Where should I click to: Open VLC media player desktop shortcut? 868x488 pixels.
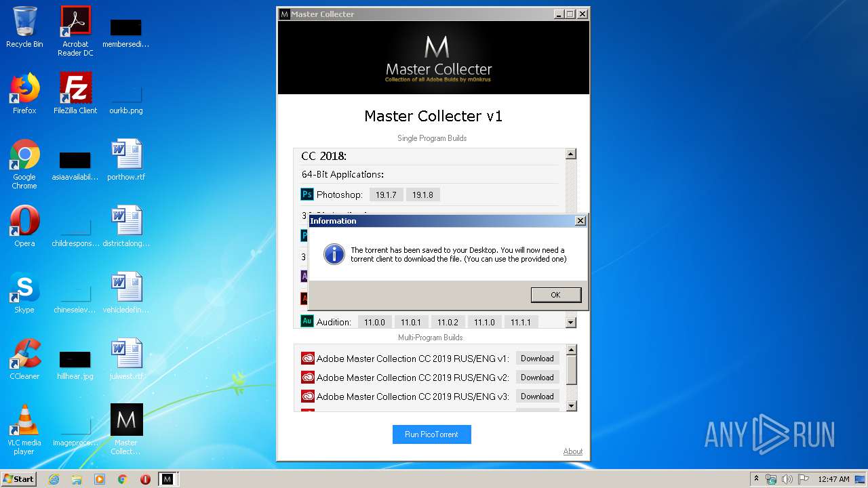tap(24, 430)
